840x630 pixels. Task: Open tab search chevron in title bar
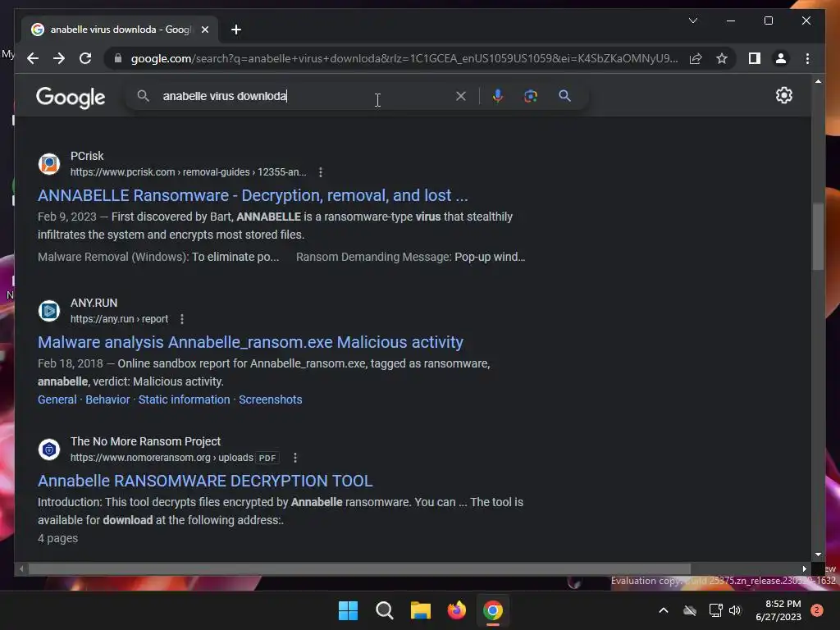(692, 21)
